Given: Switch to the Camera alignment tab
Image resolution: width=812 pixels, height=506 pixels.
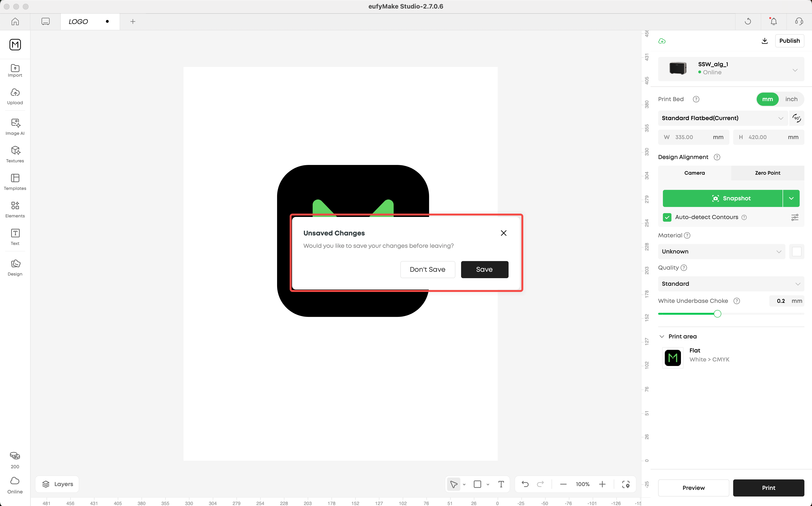Looking at the screenshot, I should (x=694, y=173).
